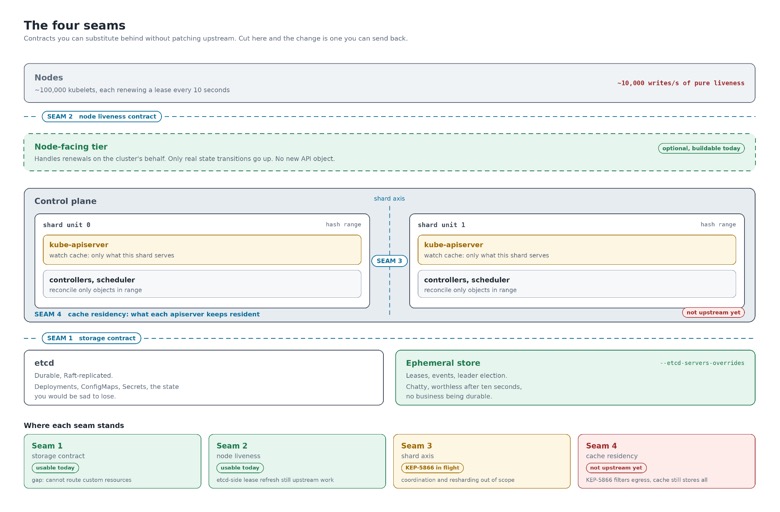Select the etcd box
This screenshot has height=512, width=780.
[x=204, y=378]
